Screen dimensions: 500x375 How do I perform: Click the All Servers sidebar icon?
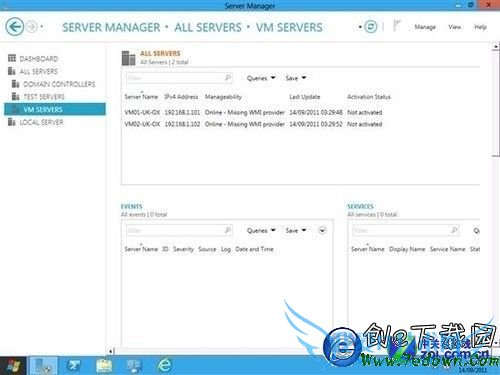tap(12, 71)
